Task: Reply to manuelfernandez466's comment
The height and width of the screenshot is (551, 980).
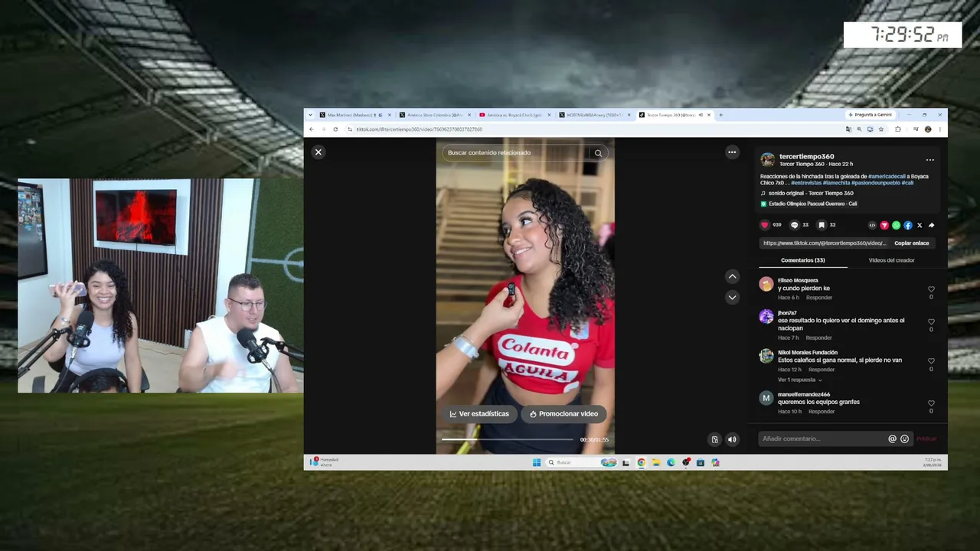Action: coord(822,412)
